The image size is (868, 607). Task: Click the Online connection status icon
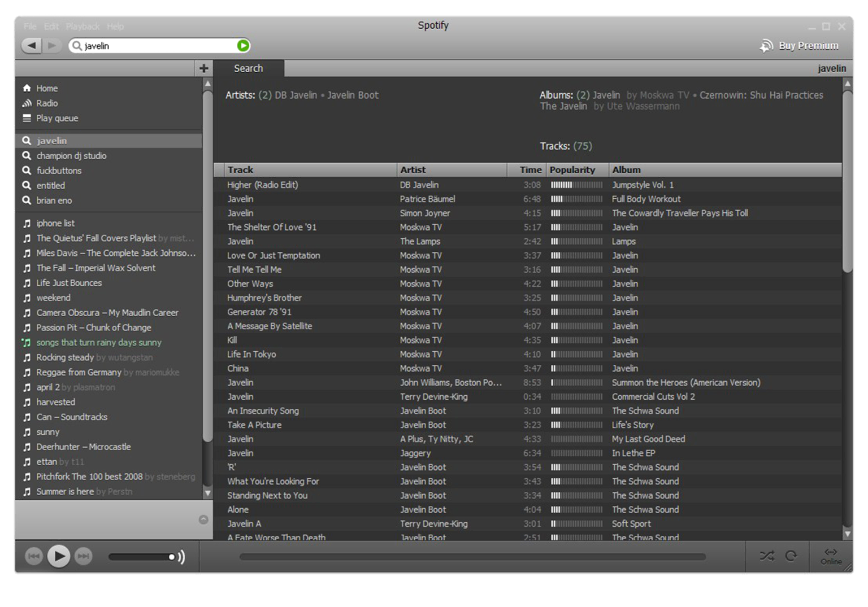[831, 556]
